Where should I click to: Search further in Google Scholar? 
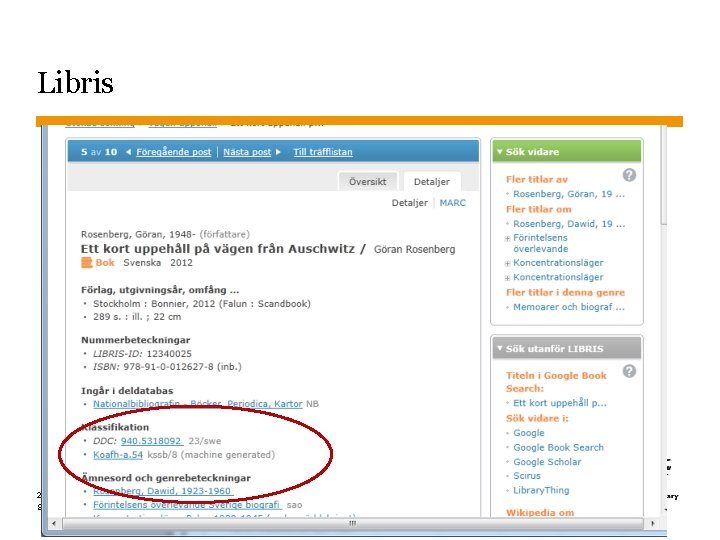point(547,461)
